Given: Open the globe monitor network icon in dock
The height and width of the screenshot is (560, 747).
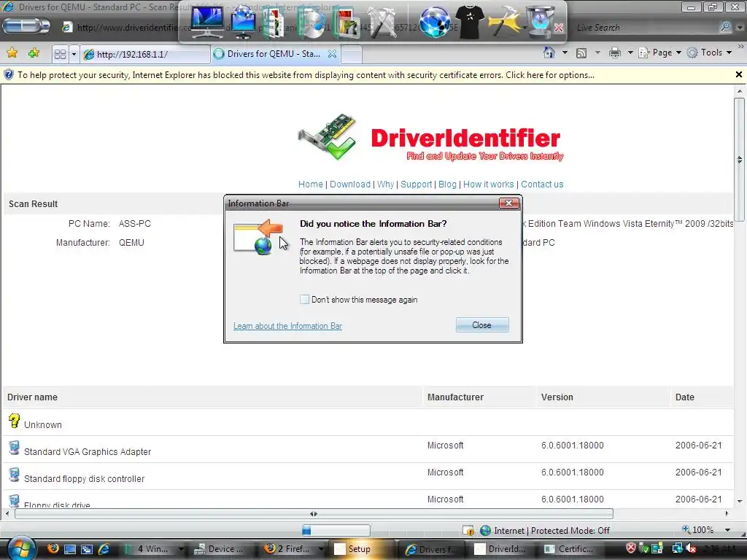Looking at the screenshot, I should coord(243,23).
